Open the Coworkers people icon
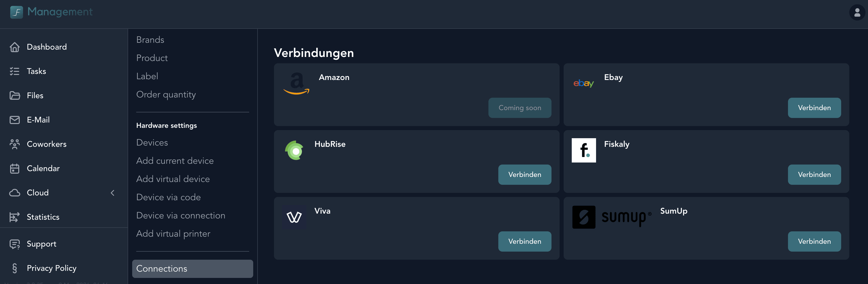The width and height of the screenshot is (868, 284). 15,144
